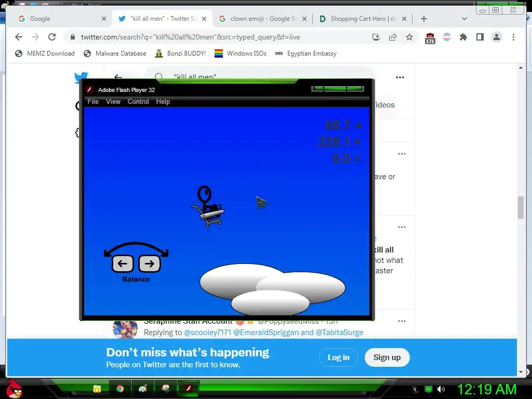Open @EmeraldSpriggan profile link
This screenshot has width=532, height=399.
point(266,332)
